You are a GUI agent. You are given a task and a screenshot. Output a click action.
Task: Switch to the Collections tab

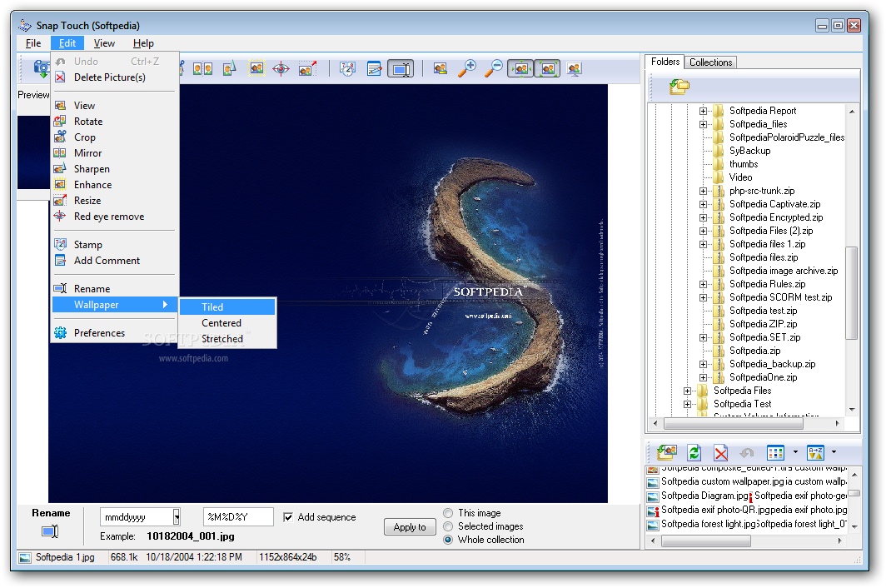pos(710,62)
